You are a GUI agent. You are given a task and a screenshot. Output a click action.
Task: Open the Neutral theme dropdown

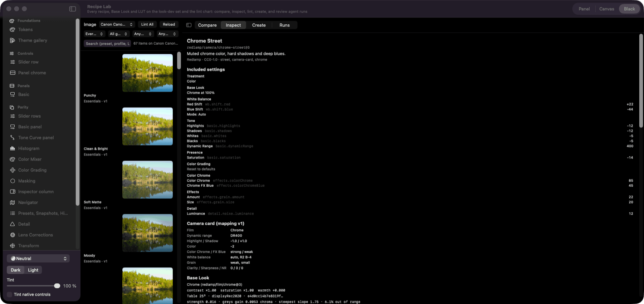click(x=38, y=259)
